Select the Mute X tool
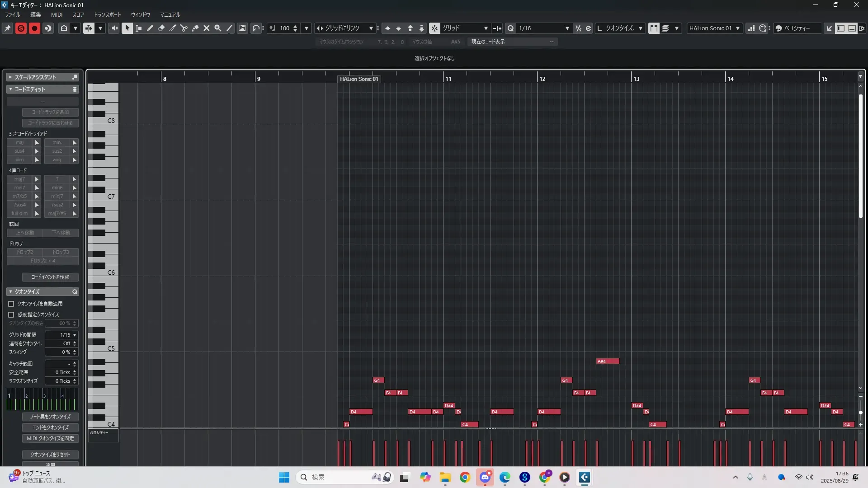The width and height of the screenshot is (868, 488). [x=207, y=28]
